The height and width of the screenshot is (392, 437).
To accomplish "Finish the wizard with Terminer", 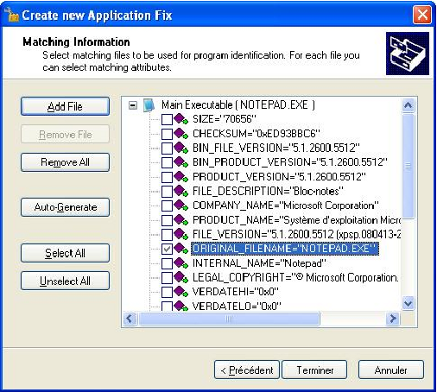I will click(x=315, y=370).
